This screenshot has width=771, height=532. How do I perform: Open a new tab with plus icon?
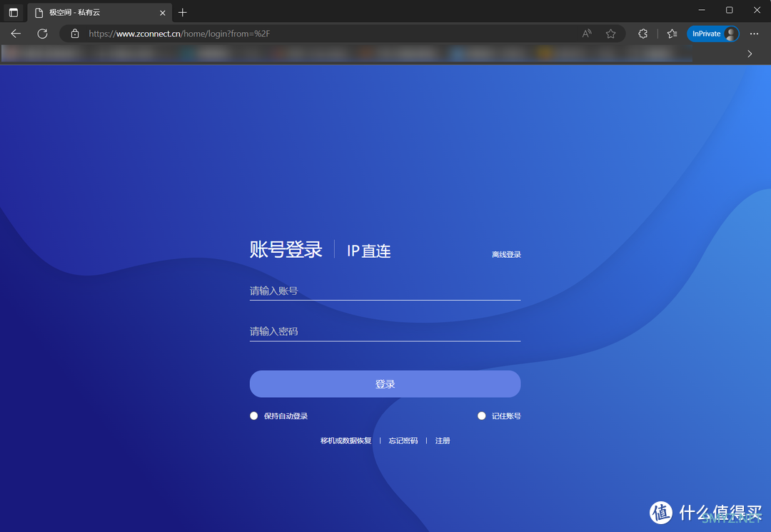pyautogui.click(x=183, y=12)
